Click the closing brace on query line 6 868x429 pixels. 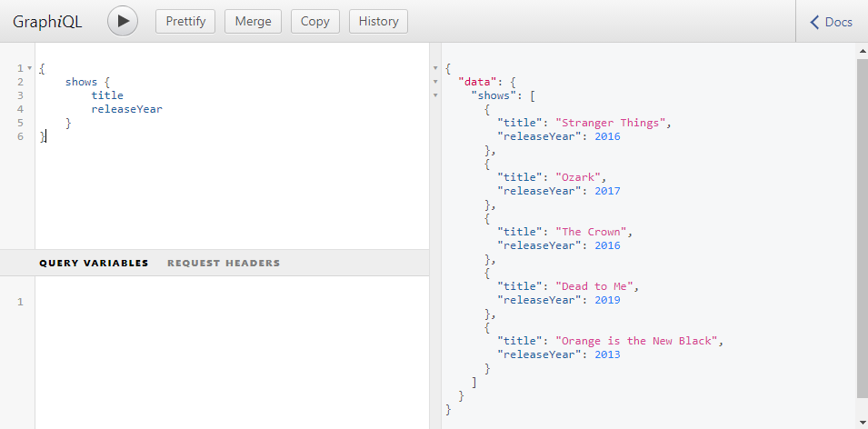(42, 136)
